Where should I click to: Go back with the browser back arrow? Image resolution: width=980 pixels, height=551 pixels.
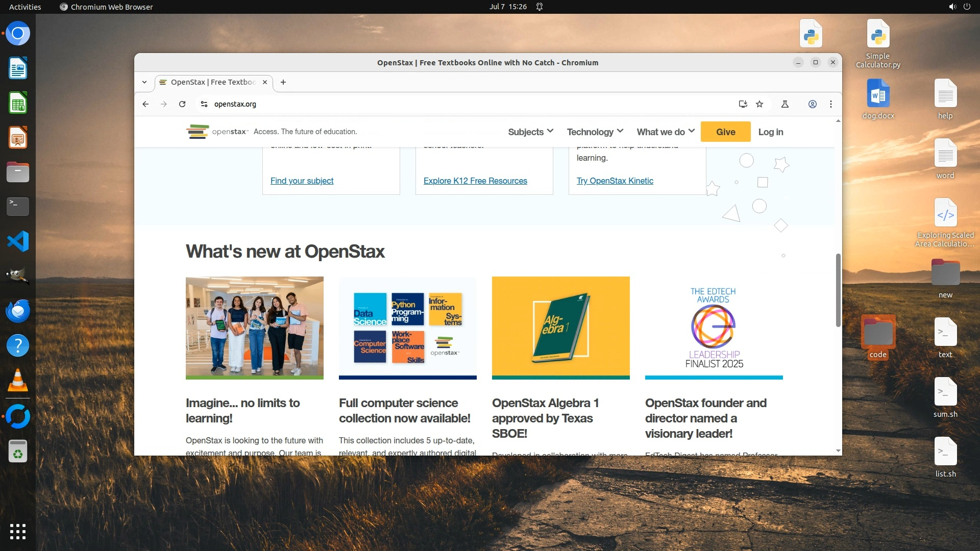(x=145, y=104)
